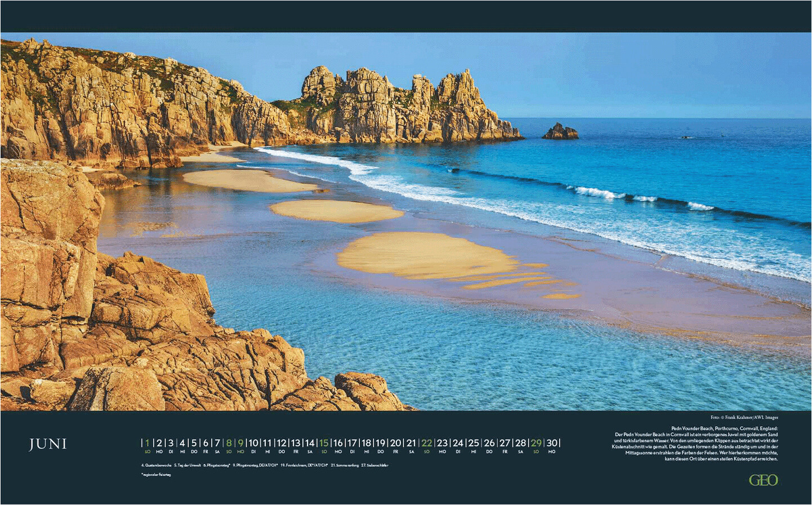Click the green GEO logo
The width and height of the screenshot is (812, 505).
[x=763, y=480]
